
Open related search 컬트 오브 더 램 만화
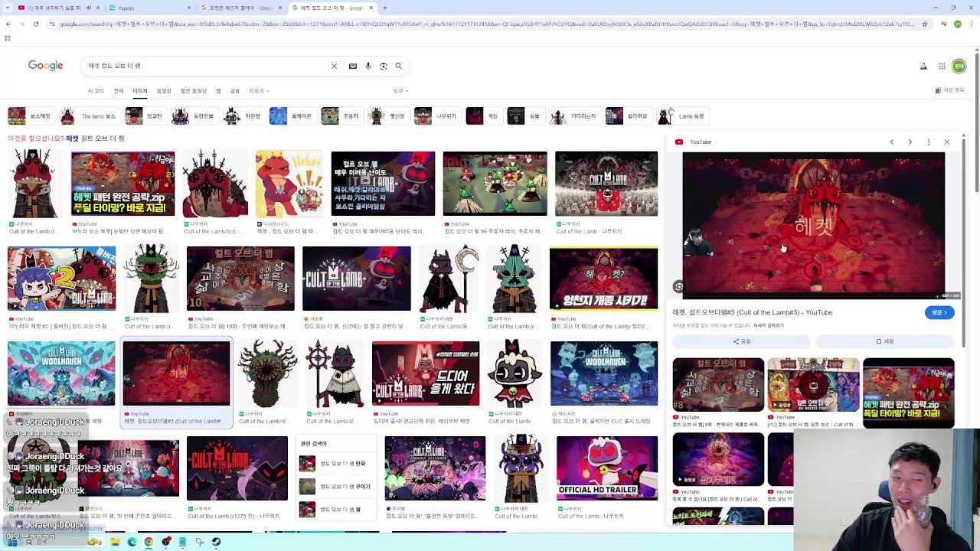click(x=336, y=464)
